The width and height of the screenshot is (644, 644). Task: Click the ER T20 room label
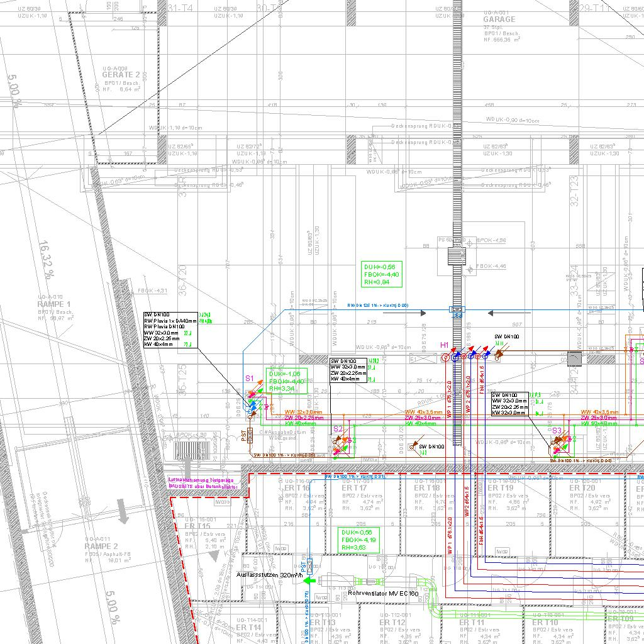coord(582,488)
